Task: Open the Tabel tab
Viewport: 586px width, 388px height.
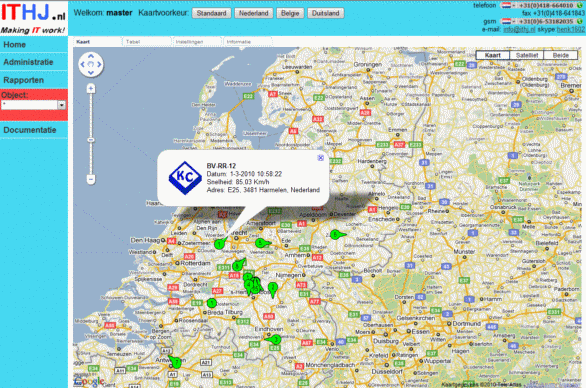Action: 147,42
